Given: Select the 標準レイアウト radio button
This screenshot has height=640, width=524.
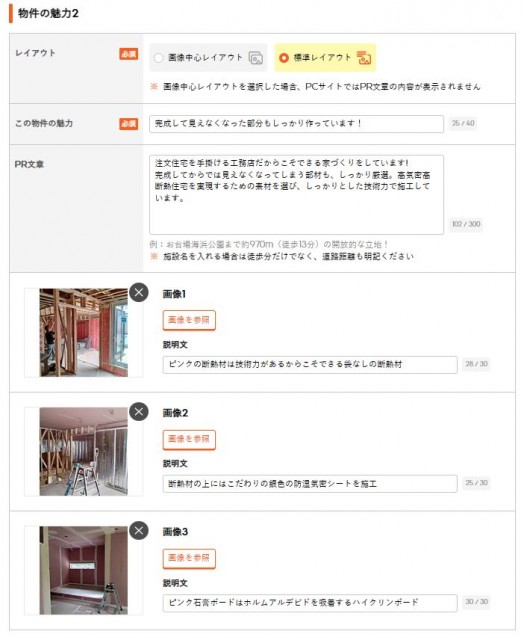Looking at the screenshot, I should [284, 58].
